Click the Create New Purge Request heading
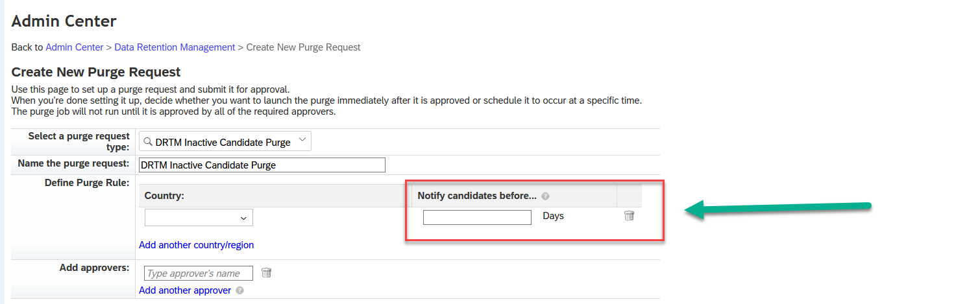 [96, 72]
